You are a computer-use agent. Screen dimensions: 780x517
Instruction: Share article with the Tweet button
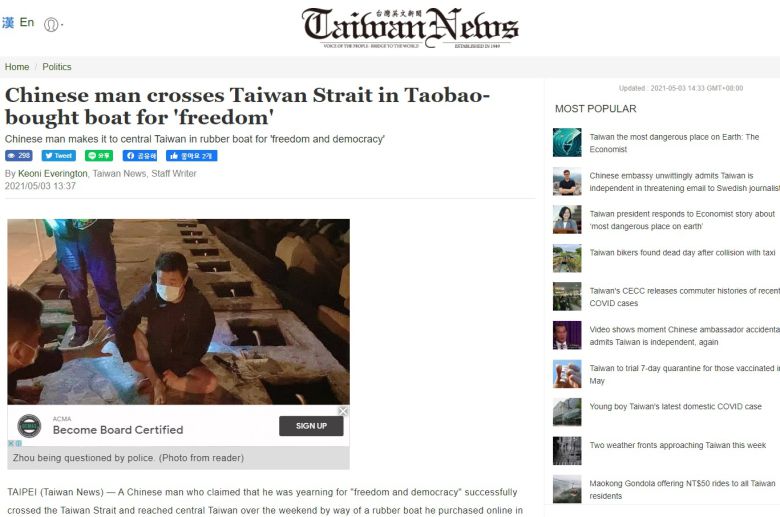coord(59,156)
